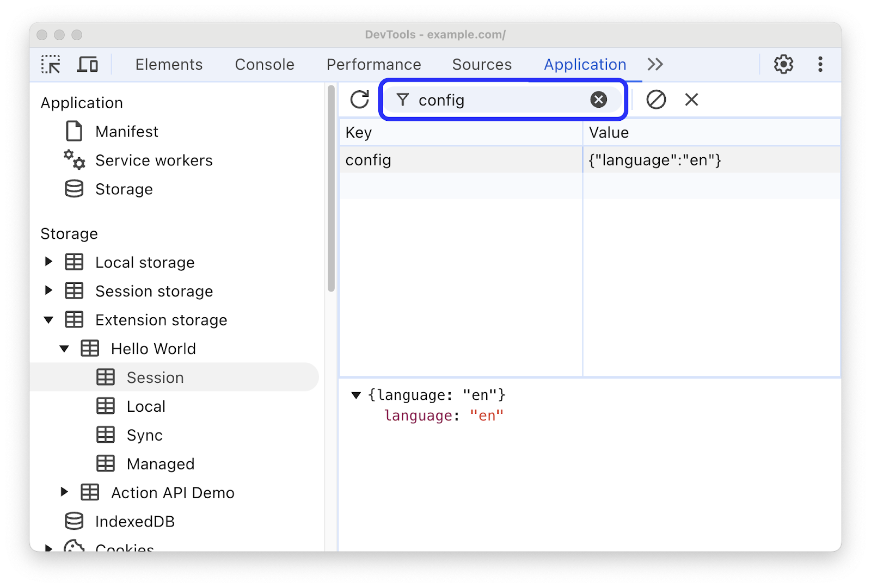
Task: Clear all extension storage items
Action: tap(656, 100)
